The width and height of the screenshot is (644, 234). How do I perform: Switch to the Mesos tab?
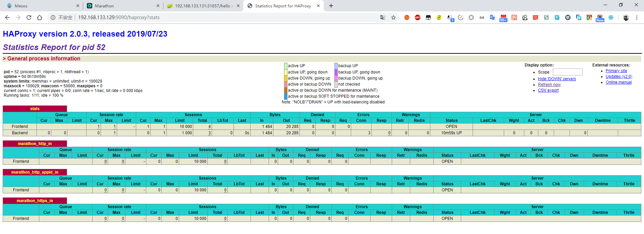click(x=40, y=6)
